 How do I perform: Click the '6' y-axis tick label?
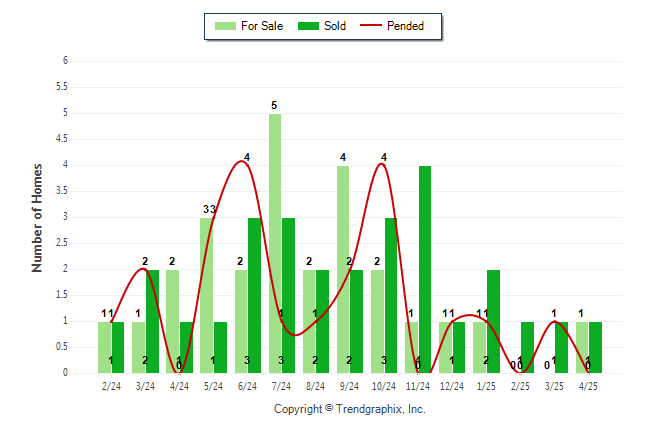click(66, 61)
